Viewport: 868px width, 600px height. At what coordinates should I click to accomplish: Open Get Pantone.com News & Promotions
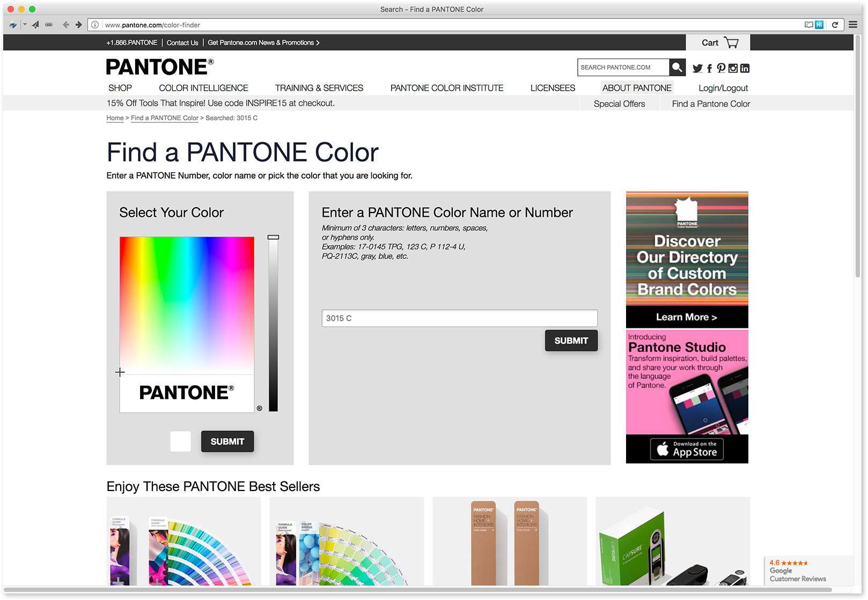click(x=263, y=43)
